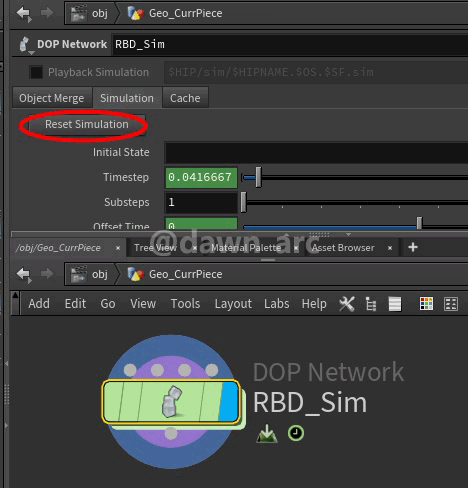Open the Add menu
The image size is (468, 488).
pyautogui.click(x=39, y=304)
